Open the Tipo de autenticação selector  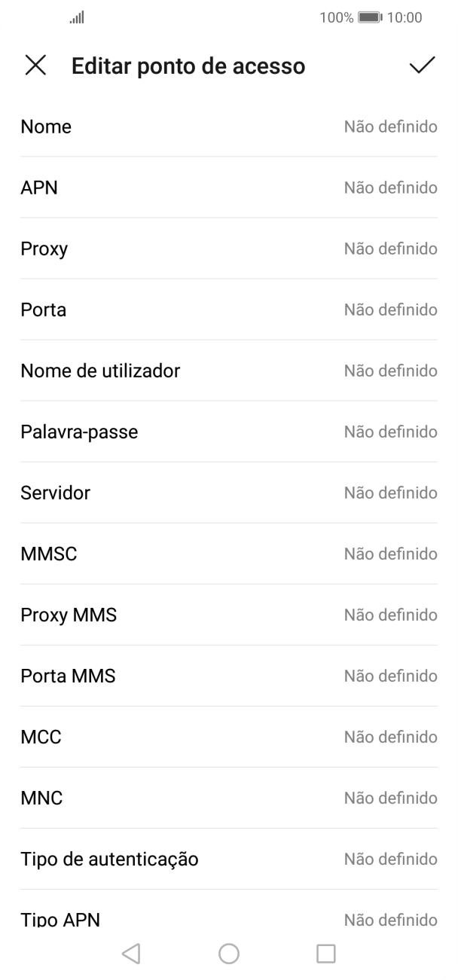228,859
